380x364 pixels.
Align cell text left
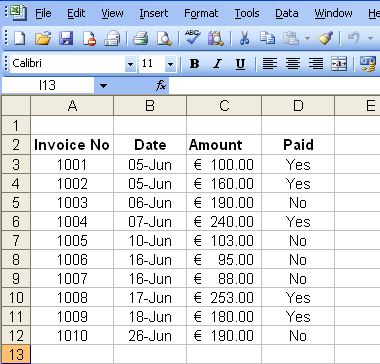click(270, 63)
